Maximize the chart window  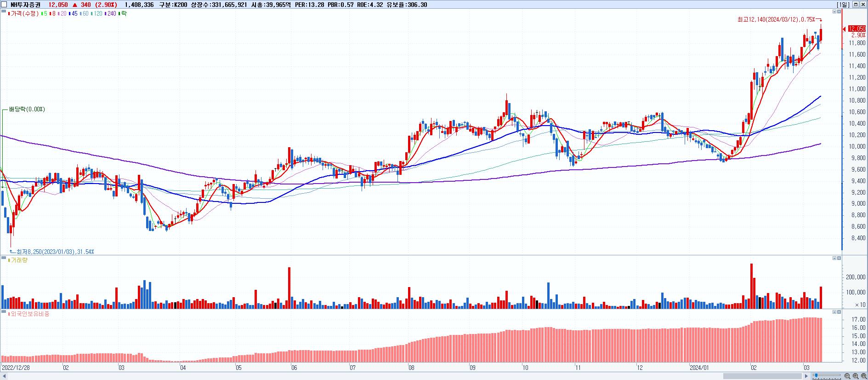[x=856, y=4]
